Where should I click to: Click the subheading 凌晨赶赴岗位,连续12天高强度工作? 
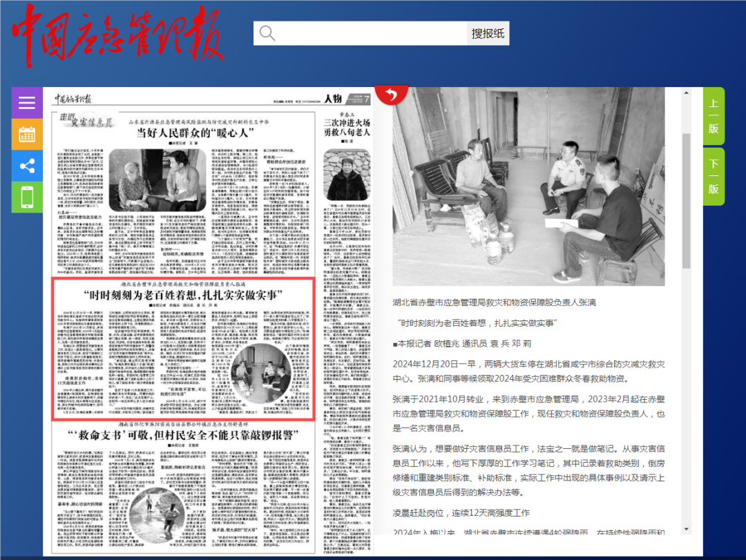click(x=461, y=513)
